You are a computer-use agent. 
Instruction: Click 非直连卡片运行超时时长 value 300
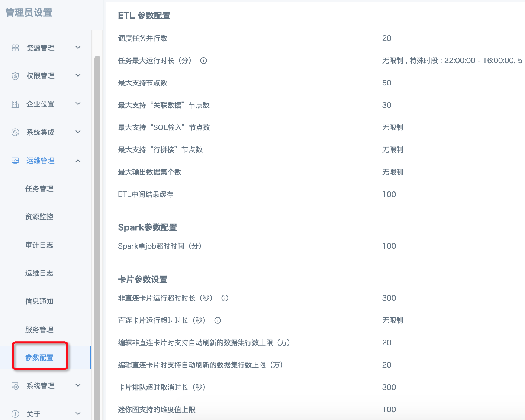coord(389,298)
